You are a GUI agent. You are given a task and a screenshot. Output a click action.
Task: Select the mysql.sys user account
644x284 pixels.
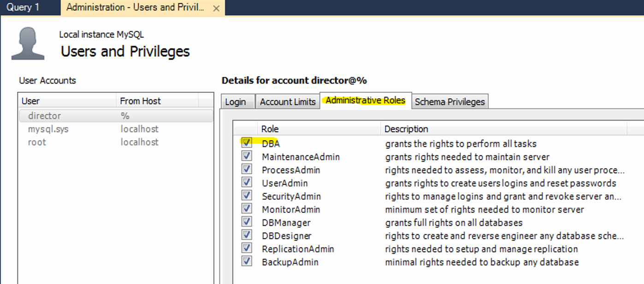[116, 129]
